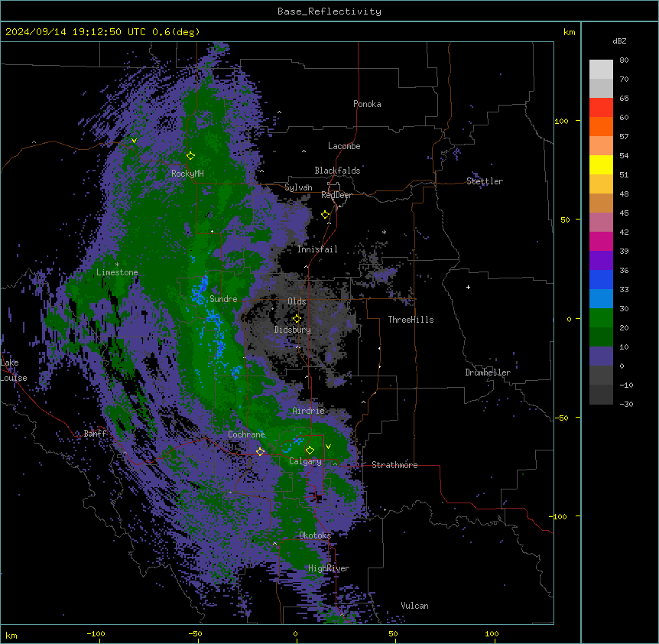Click the 80 dBZ legend value
Viewport: 659px width, 644px height.
coord(624,60)
